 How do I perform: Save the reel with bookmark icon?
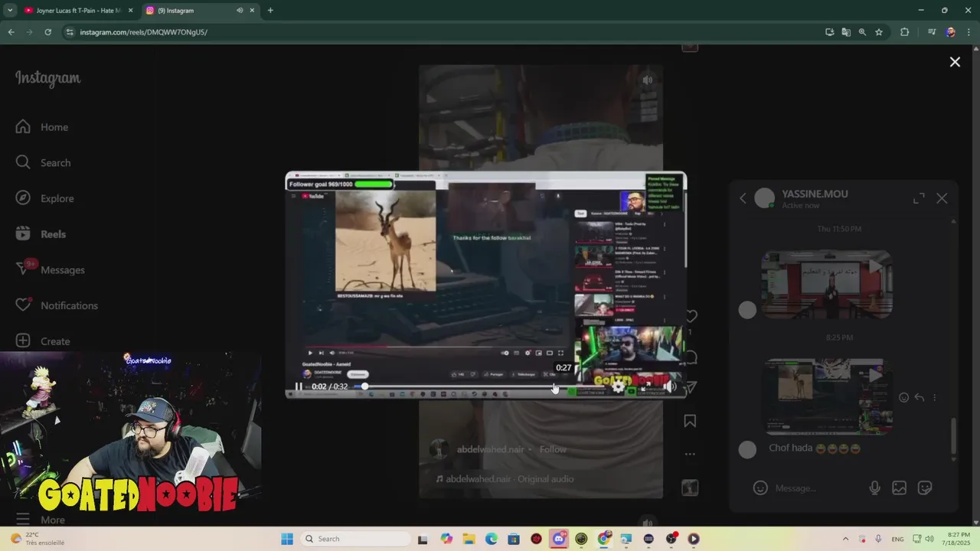coord(690,421)
